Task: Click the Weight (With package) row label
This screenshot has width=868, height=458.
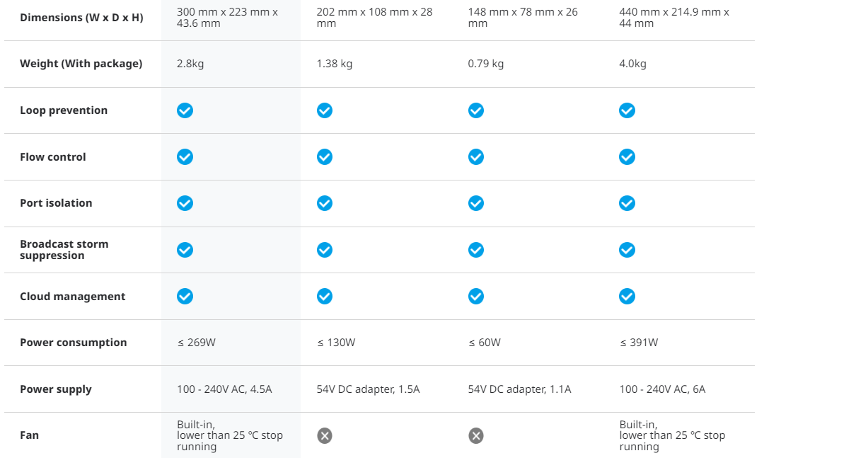Action: tap(81, 64)
